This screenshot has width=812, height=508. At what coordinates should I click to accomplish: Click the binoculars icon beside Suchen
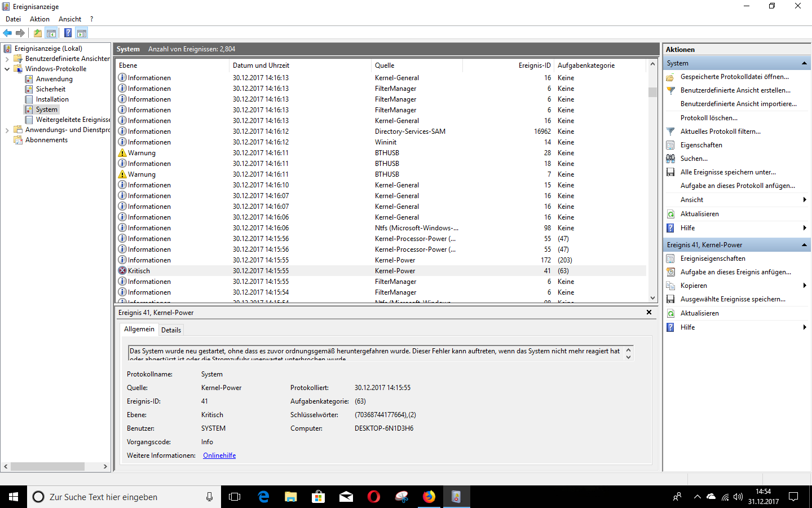click(x=670, y=159)
